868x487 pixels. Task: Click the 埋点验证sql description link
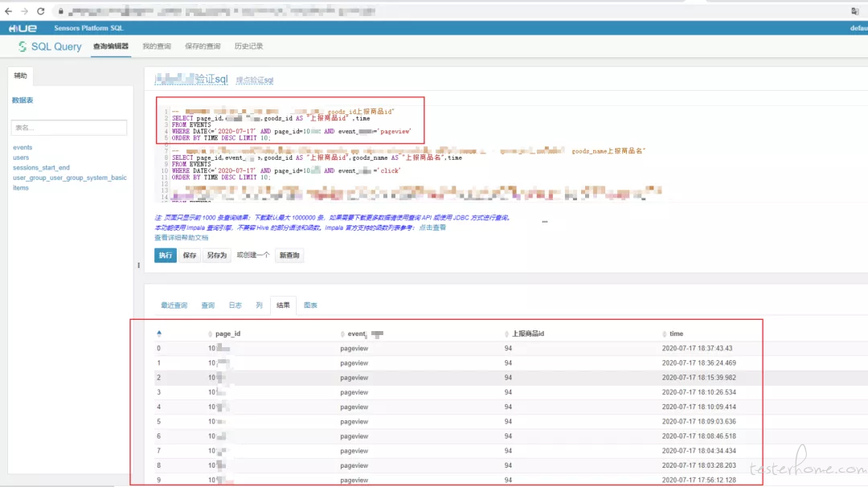(255, 80)
